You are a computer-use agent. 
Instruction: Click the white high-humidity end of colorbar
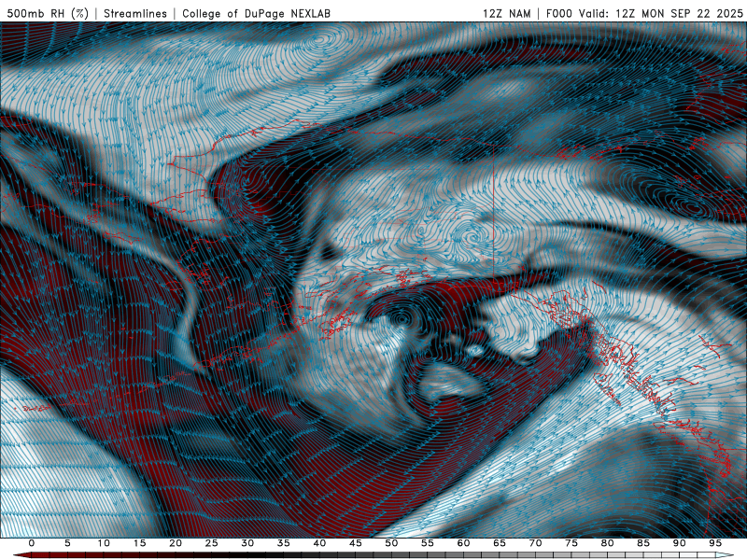pyautogui.click(x=725, y=555)
